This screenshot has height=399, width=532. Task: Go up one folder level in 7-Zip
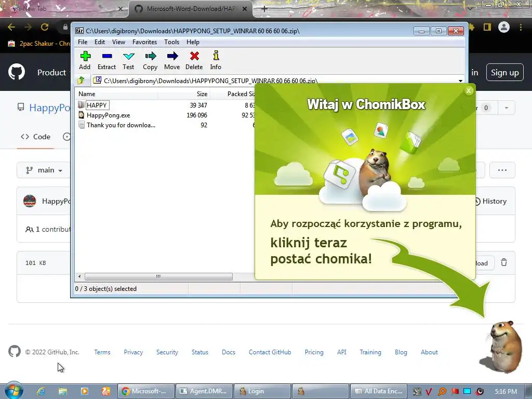(x=81, y=81)
